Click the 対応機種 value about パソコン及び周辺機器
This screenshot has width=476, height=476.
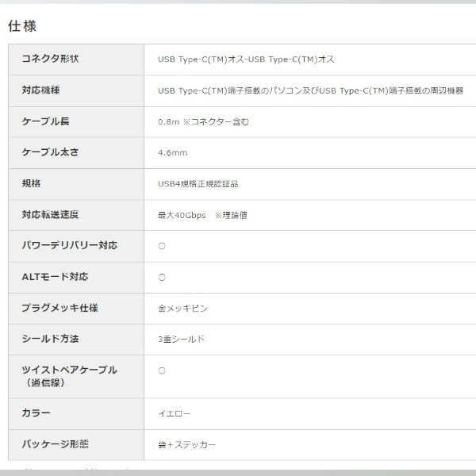(310, 90)
